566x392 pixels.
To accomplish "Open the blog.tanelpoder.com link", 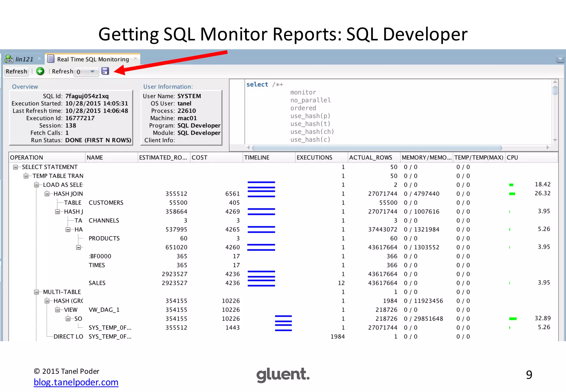I will (x=76, y=382).
